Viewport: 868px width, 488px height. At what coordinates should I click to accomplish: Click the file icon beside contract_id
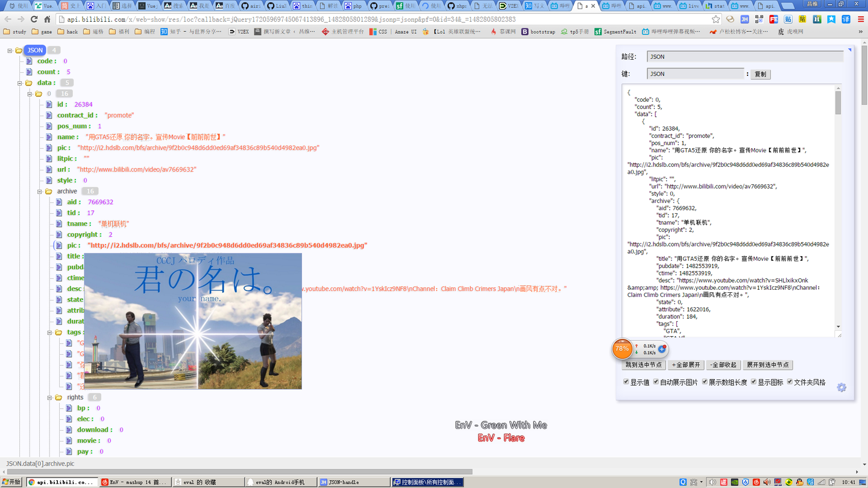49,115
